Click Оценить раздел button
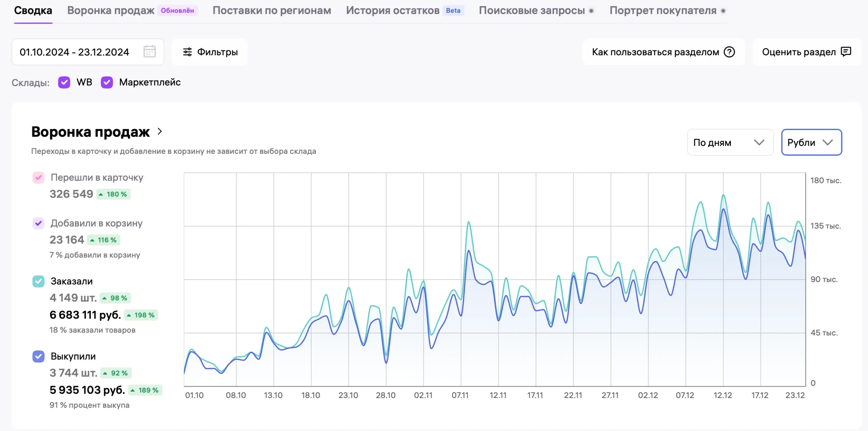Image resolution: width=868 pixels, height=431 pixels. pos(806,52)
